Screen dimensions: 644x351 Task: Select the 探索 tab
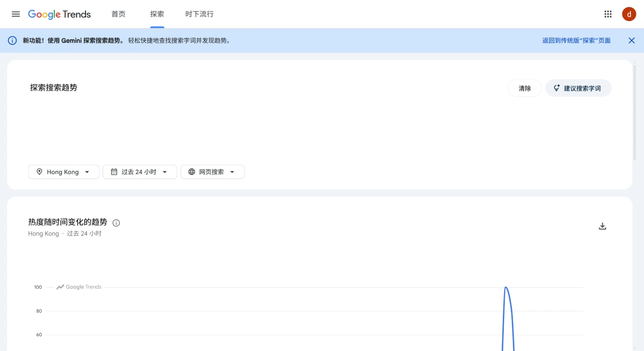[x=157, y=14]
